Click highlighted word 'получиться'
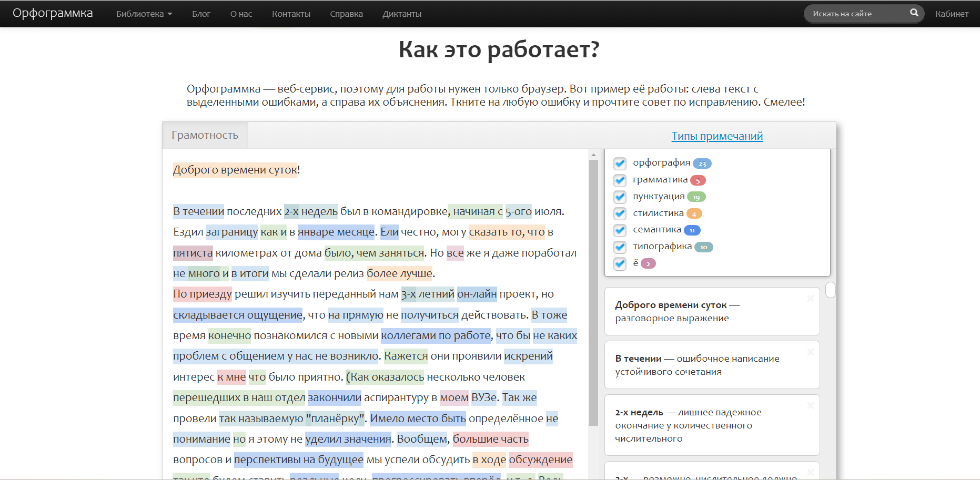Viewport: 980px width, 480px height. point(430,315)
